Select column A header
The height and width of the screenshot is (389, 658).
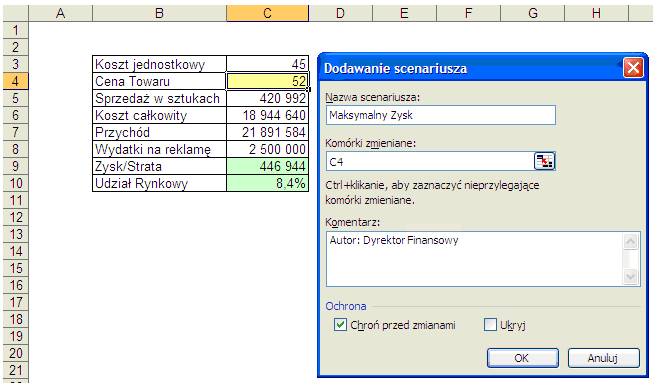[x=60, y=13]
